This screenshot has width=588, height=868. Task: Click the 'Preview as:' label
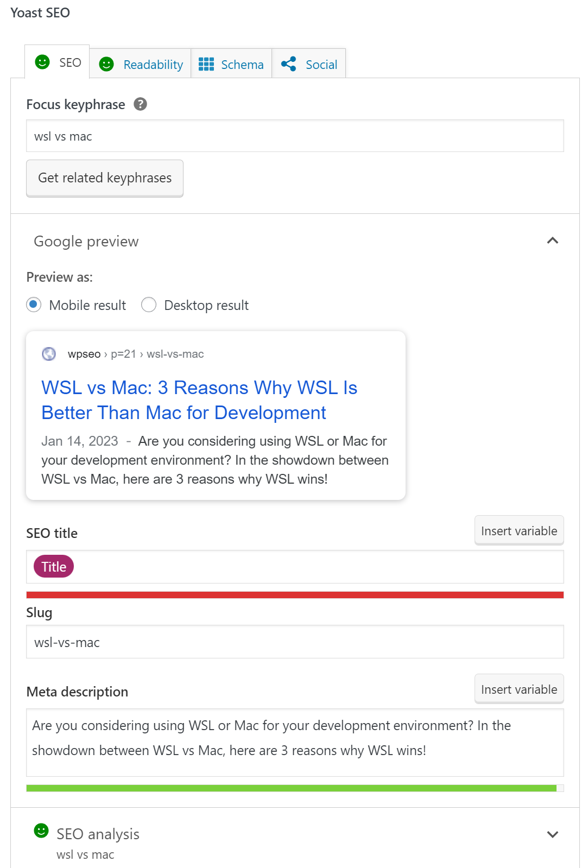[x=60, y=277]
